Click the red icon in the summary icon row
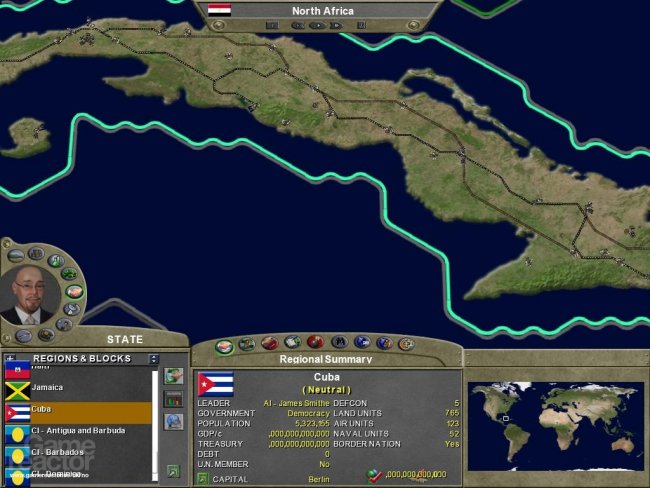Image resolution: width=650 pixels, height=488 pixels. pos(315,343)
